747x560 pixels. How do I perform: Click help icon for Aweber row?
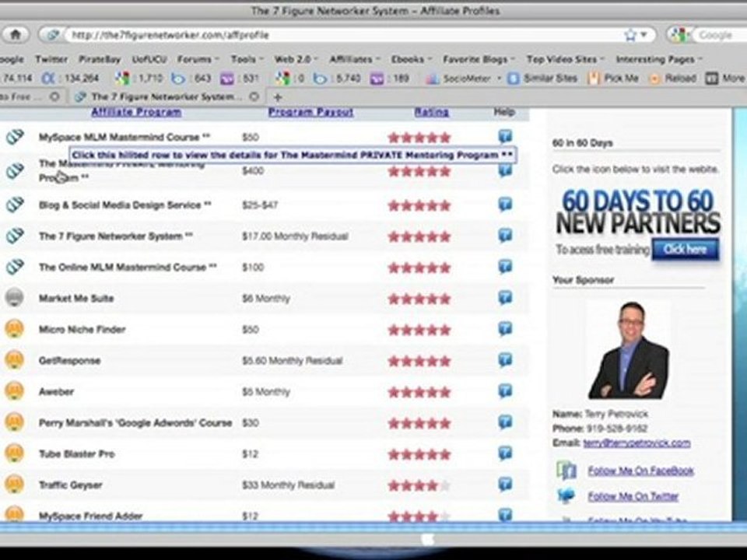click(x=505, y=391)
